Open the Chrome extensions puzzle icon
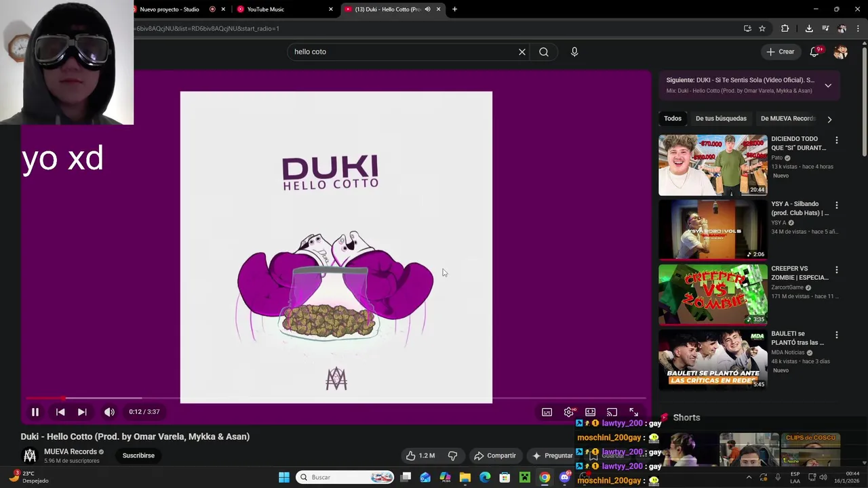The image size is (868, 488). 785,28
